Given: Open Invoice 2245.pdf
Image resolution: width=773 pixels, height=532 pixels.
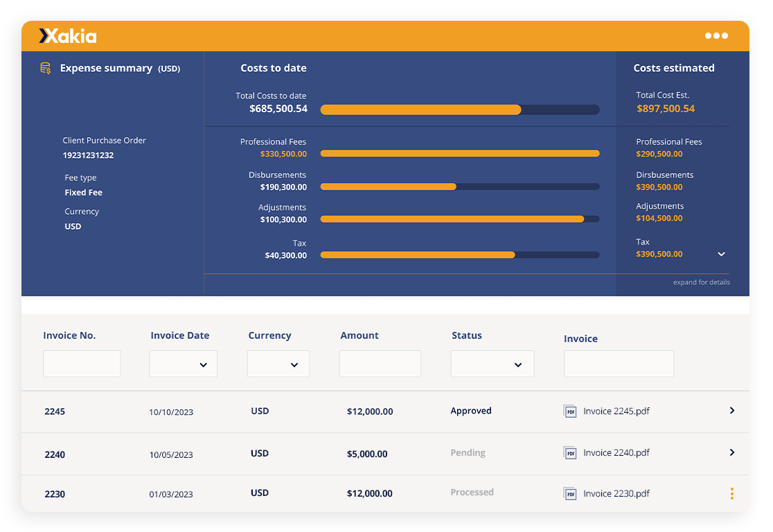Looking at the screenshot, I should 616,411.
